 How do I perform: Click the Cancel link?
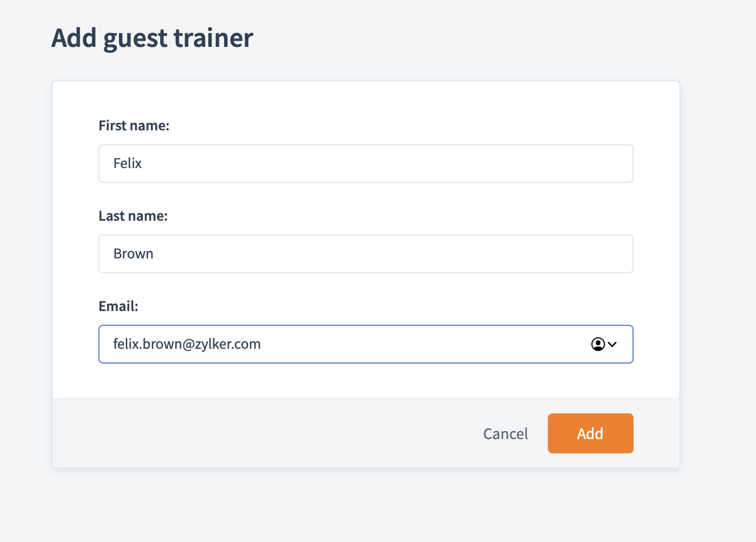tap(506, 434)
